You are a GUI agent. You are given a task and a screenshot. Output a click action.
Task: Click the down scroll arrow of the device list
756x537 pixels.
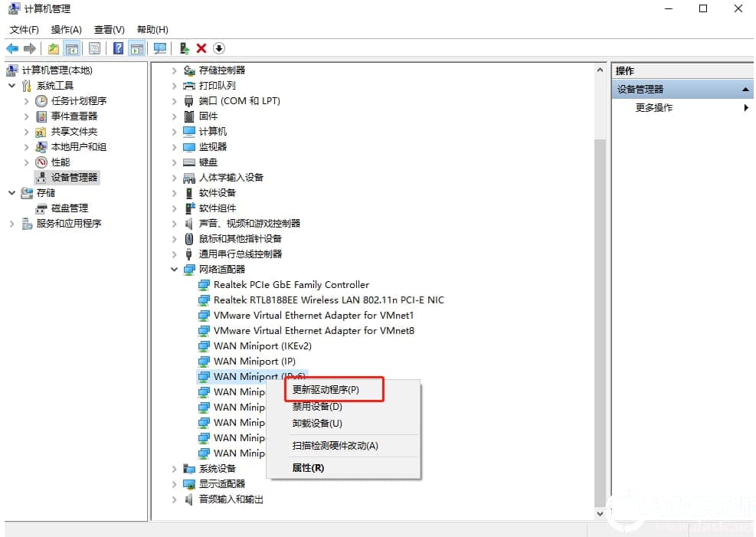[600, 513]
